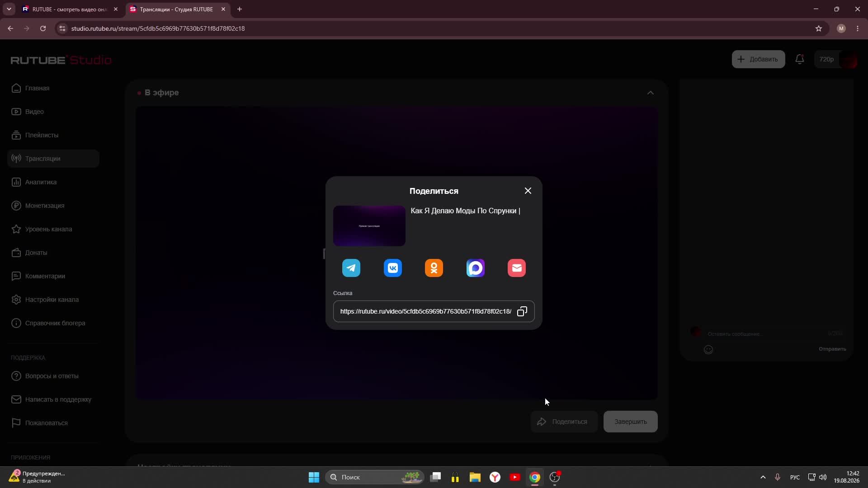The height and width of the screenshot is (488, 868).
Task: Open the chat emoji picker
Action: (x=708, y=349)
